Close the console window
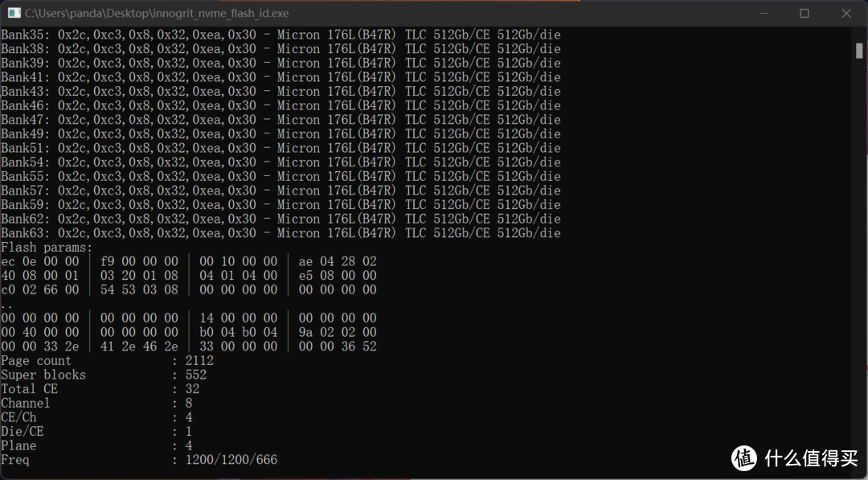 coord(845,13)
